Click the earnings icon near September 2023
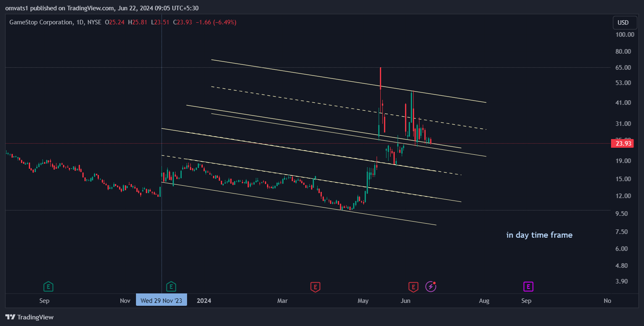 [49, 286]
